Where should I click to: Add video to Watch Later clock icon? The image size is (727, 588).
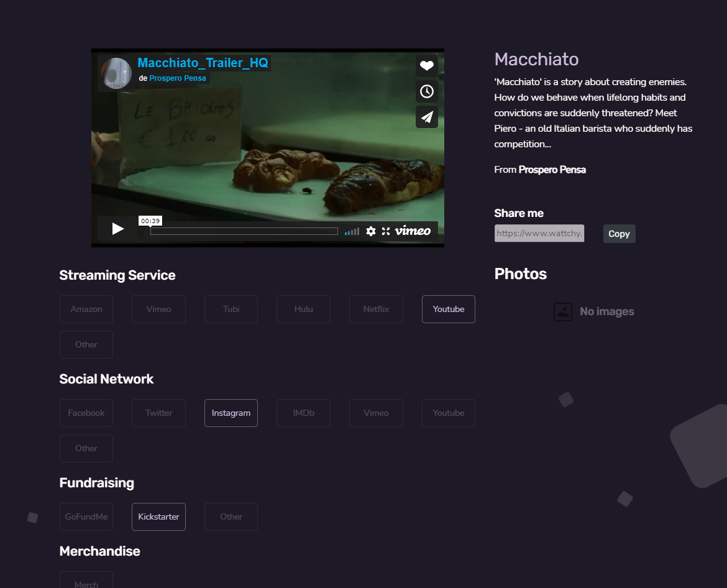click(x=426, y=91)
